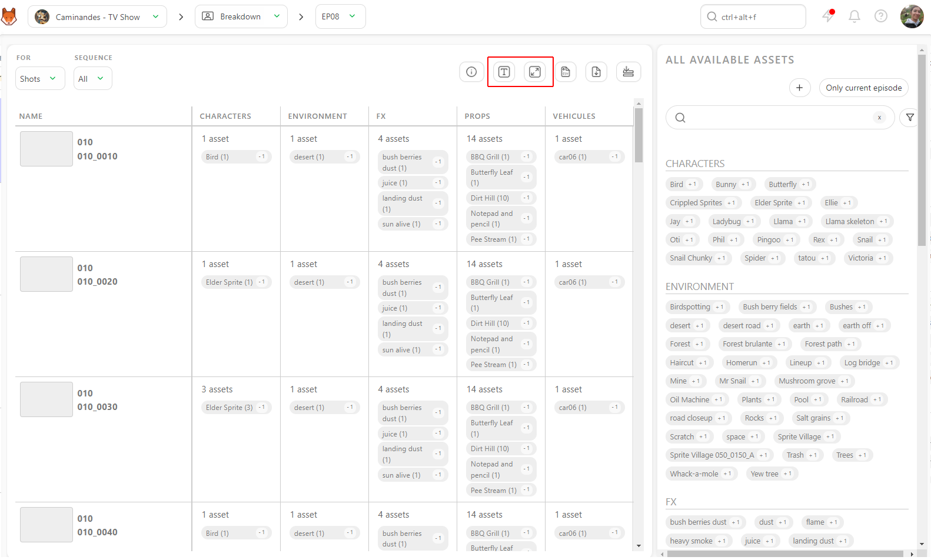Click the magnifier in asset search box

(x=680, y=118)
